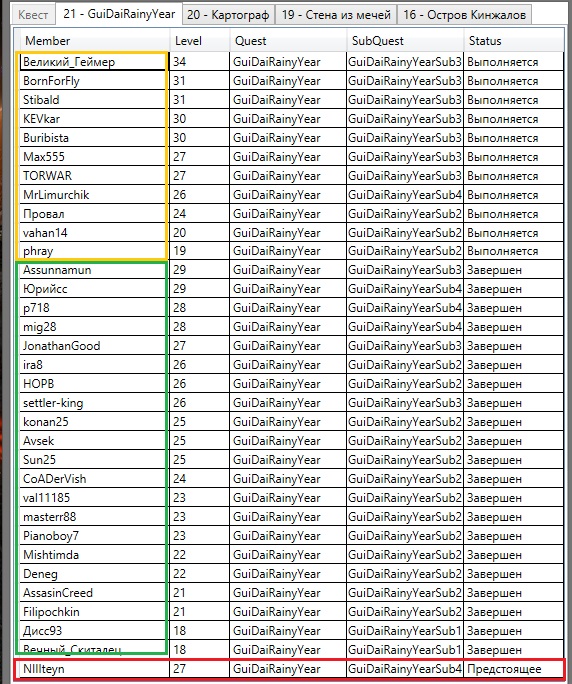Click level 24 in CoADerVish row
Screen dimensions: 572x684
click(x=199, y=479)
